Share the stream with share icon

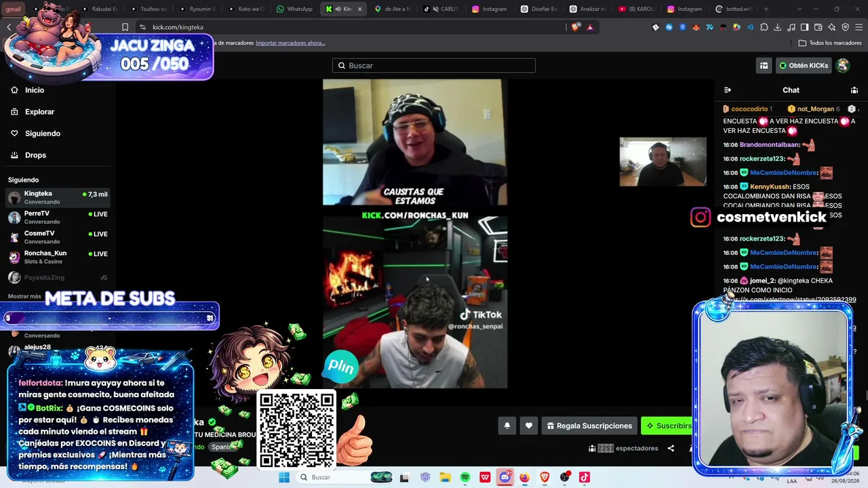point(671,448)
